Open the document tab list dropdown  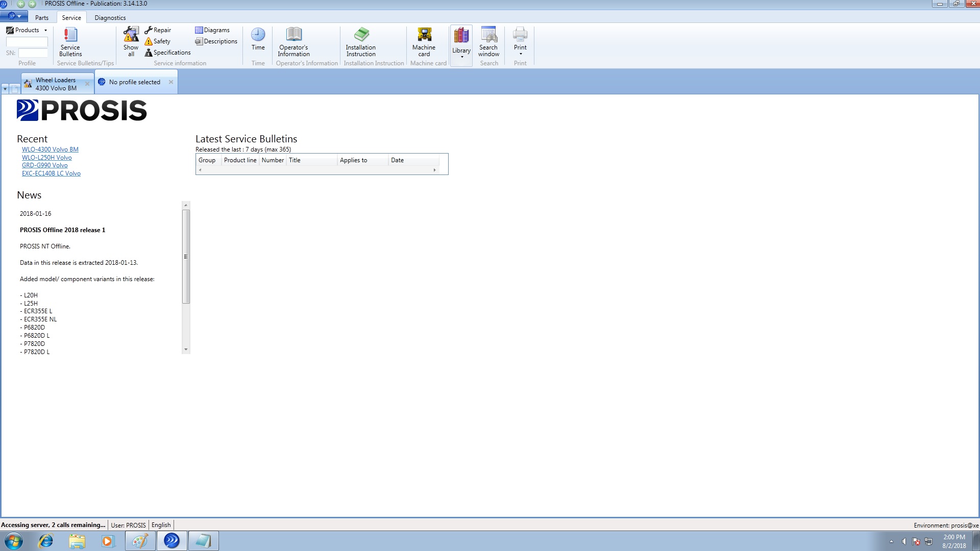coord(5,89)
